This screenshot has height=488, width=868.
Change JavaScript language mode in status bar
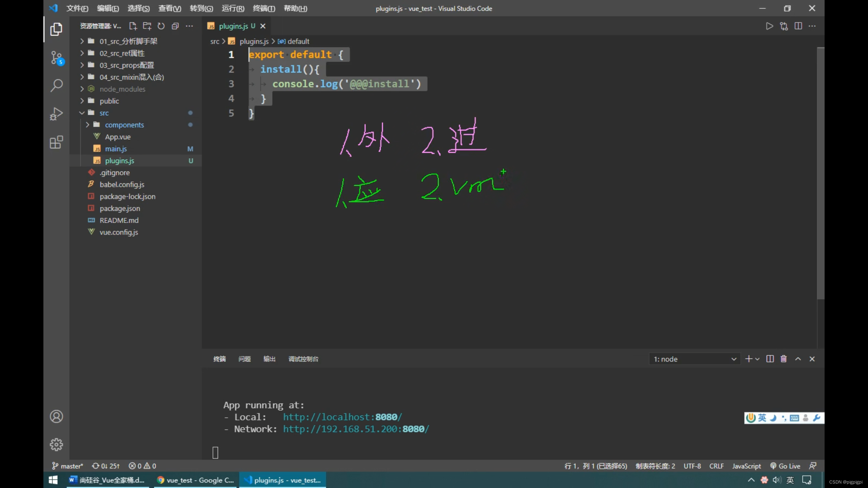coord(746,466)
